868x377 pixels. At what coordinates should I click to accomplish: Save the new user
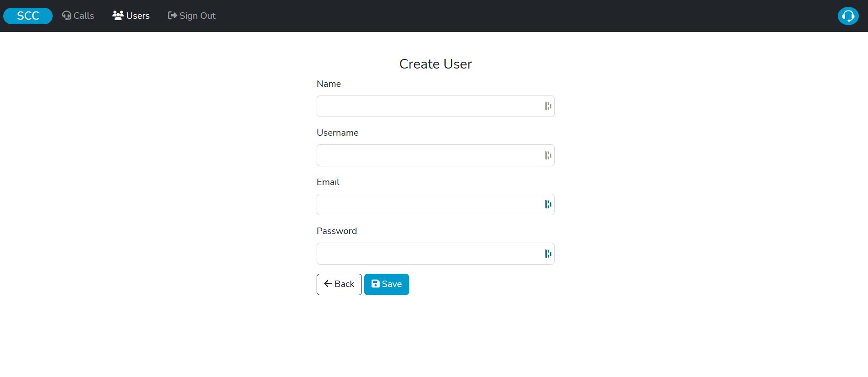point(386,284)
